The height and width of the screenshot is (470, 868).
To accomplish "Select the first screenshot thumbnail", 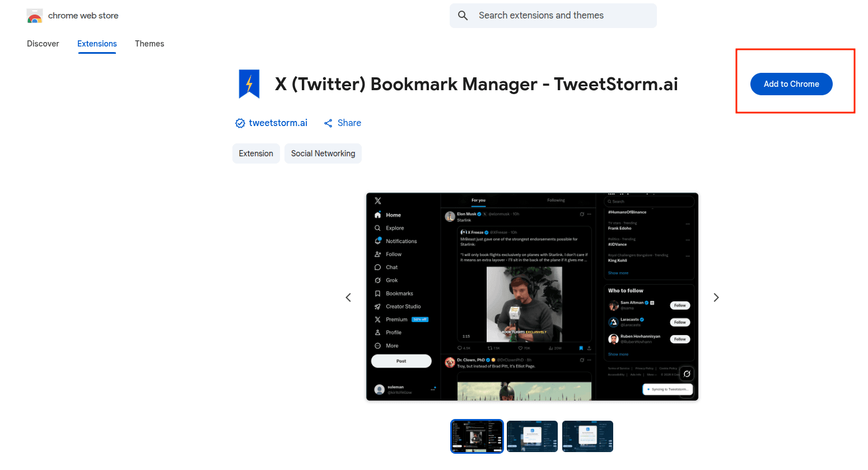I will (477, 436).
